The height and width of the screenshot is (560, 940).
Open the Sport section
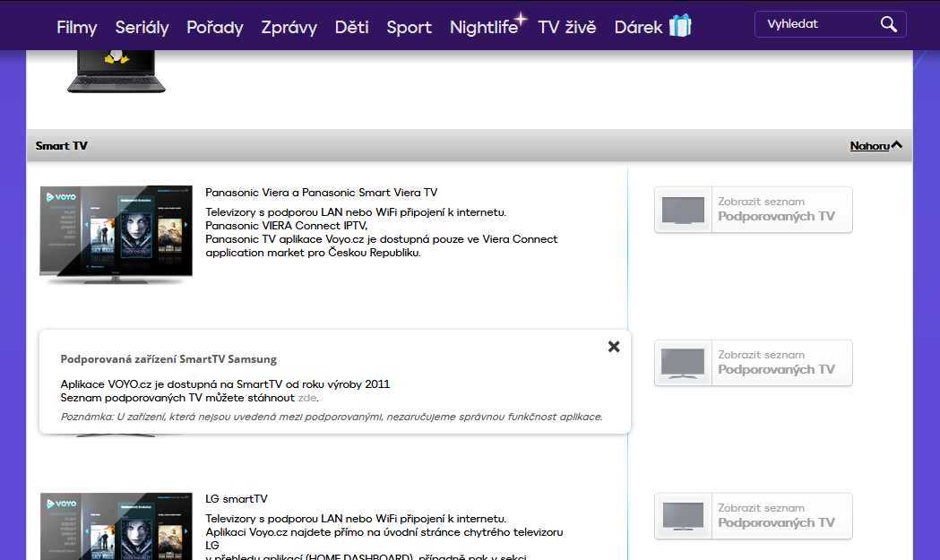[x=409, y=27]
